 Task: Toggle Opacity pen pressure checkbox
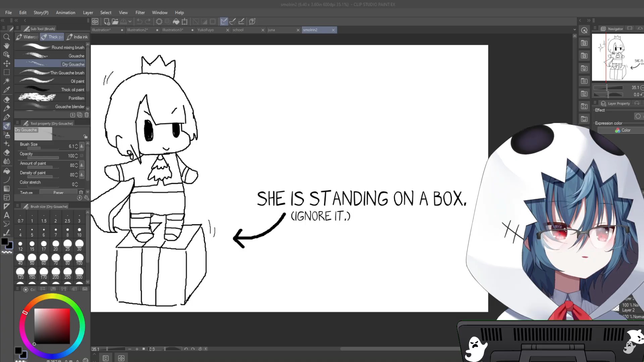82,156
